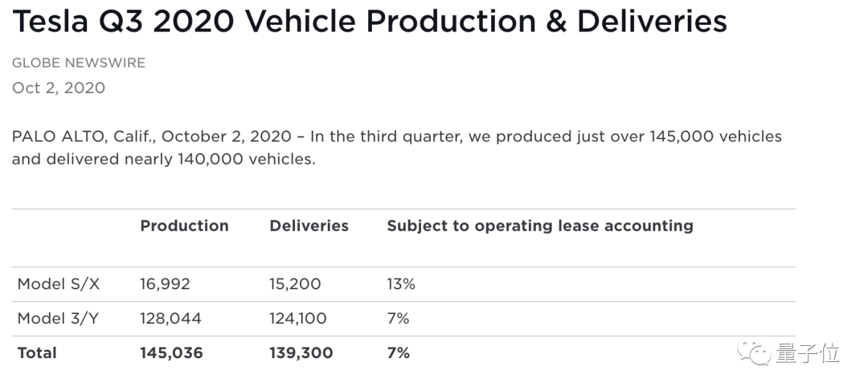The width and height of the screenshot is (868, 391).
Task: Click the 124,100 deliveries value
Action: tap(298, 319)
